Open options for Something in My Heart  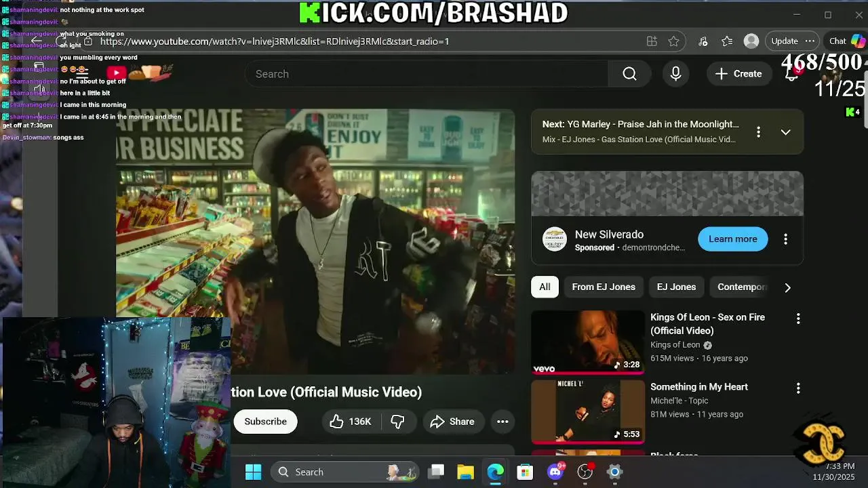click(798, 388)
